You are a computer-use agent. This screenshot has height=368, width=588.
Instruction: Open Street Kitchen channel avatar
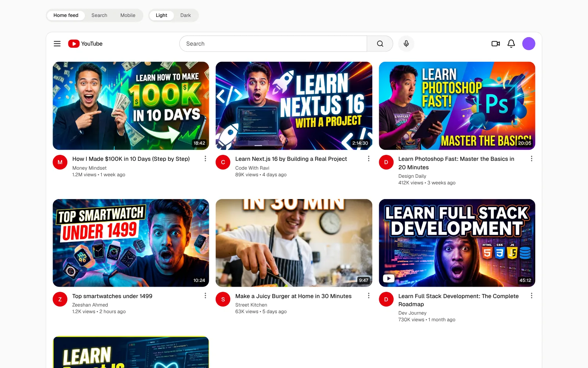click(x=223, y=300)
